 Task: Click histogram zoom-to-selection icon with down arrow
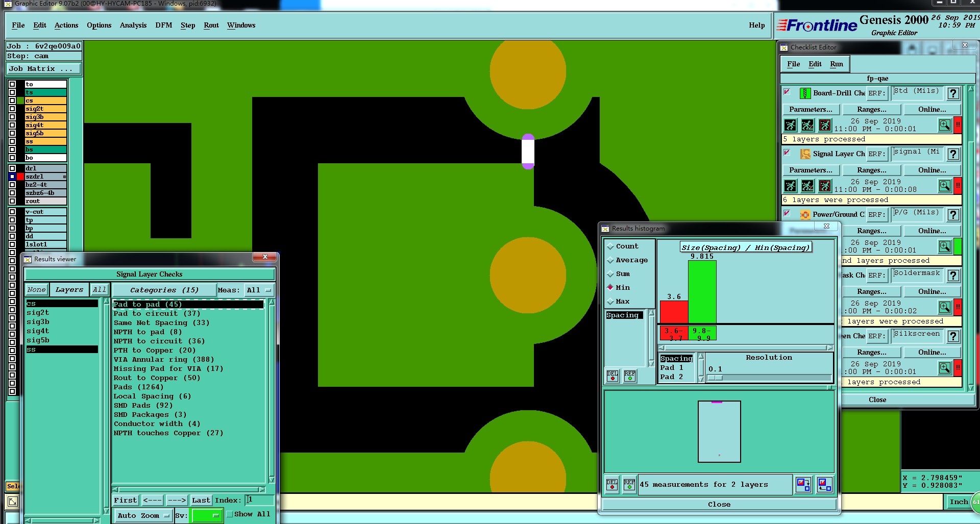(803, 484)
